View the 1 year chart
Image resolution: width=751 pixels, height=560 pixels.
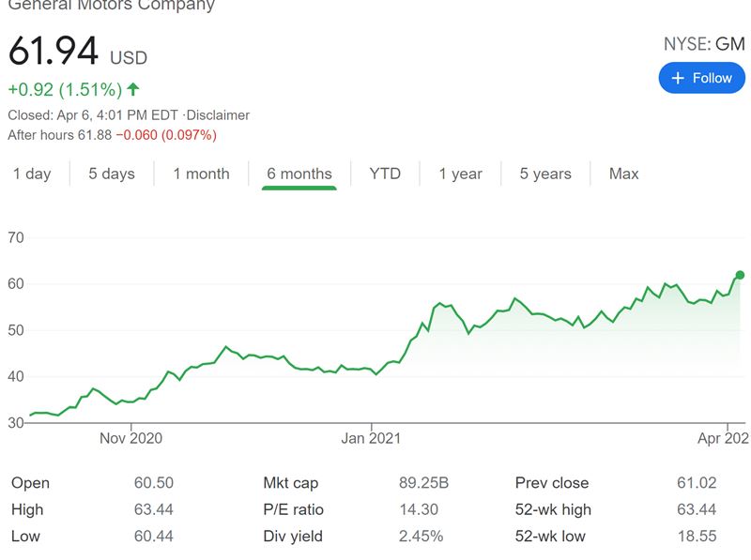460,174
